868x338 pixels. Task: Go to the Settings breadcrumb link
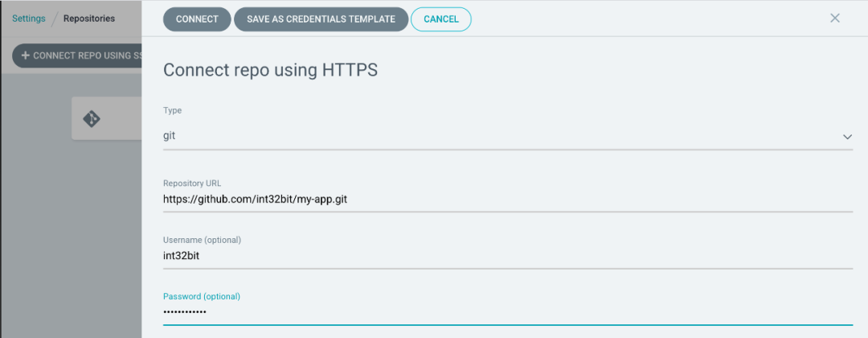click(28, 18)
